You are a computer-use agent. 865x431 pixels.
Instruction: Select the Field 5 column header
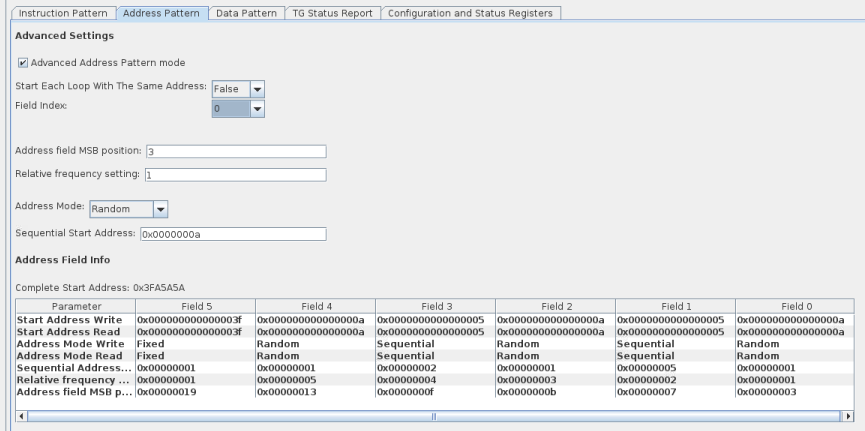pos(195,306)
